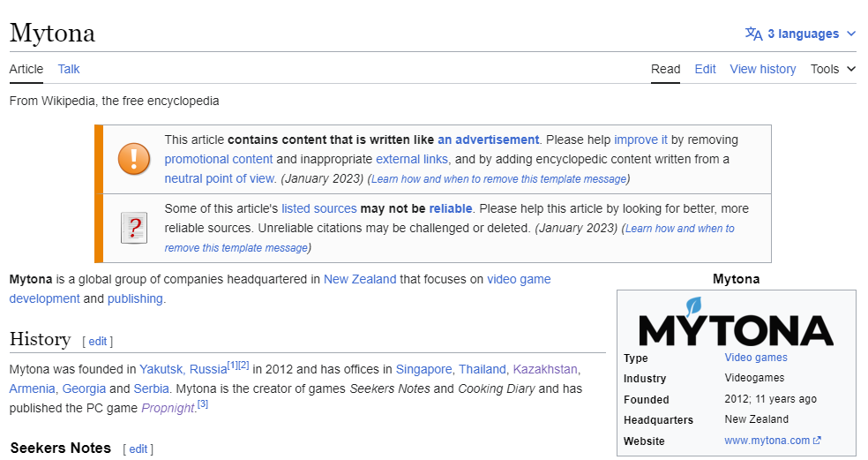Click the 'History' section heading
Screen dimensions: 868x460
[x=40, y=339]
